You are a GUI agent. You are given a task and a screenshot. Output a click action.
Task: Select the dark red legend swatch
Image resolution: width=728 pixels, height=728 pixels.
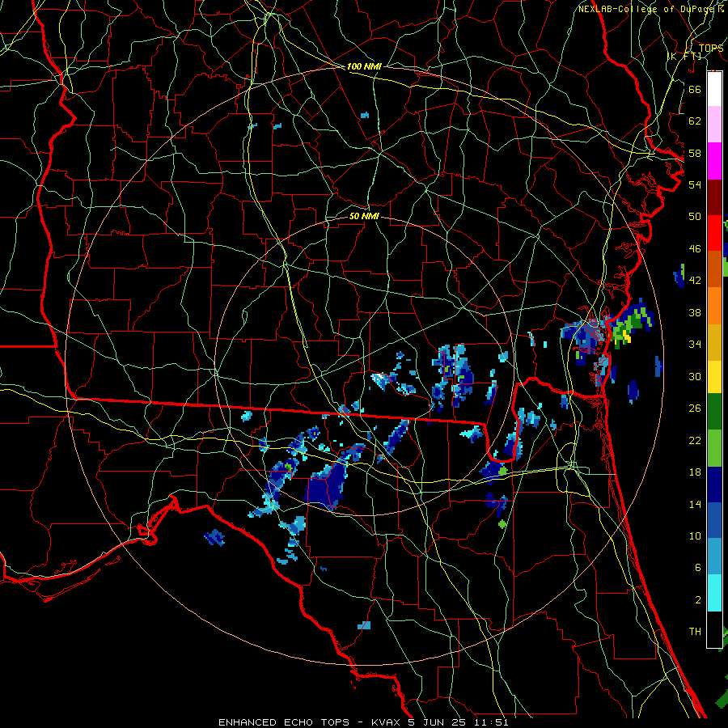(714, 197)
